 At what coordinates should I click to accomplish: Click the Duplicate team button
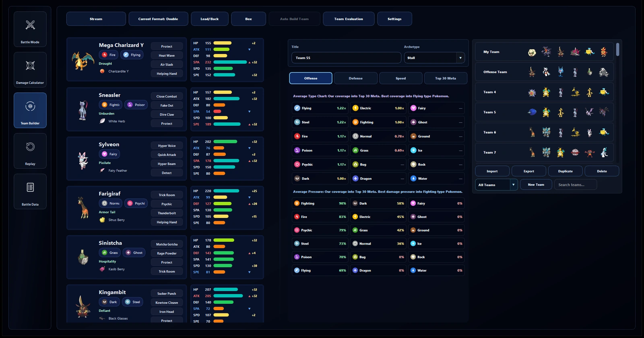566,171
